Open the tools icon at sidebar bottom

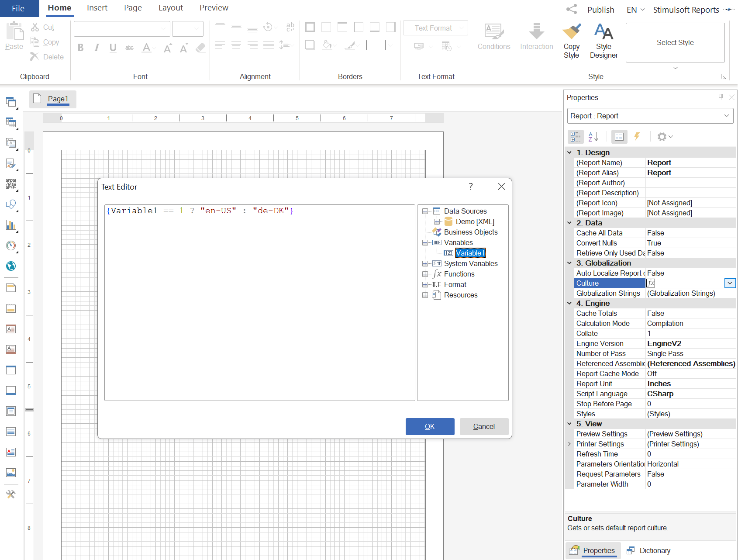point(11,494)
